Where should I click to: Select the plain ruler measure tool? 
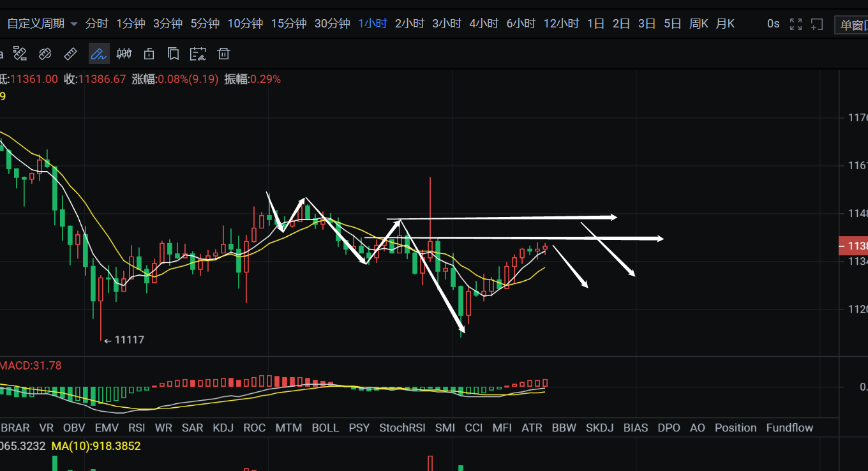tap(71, 54)
